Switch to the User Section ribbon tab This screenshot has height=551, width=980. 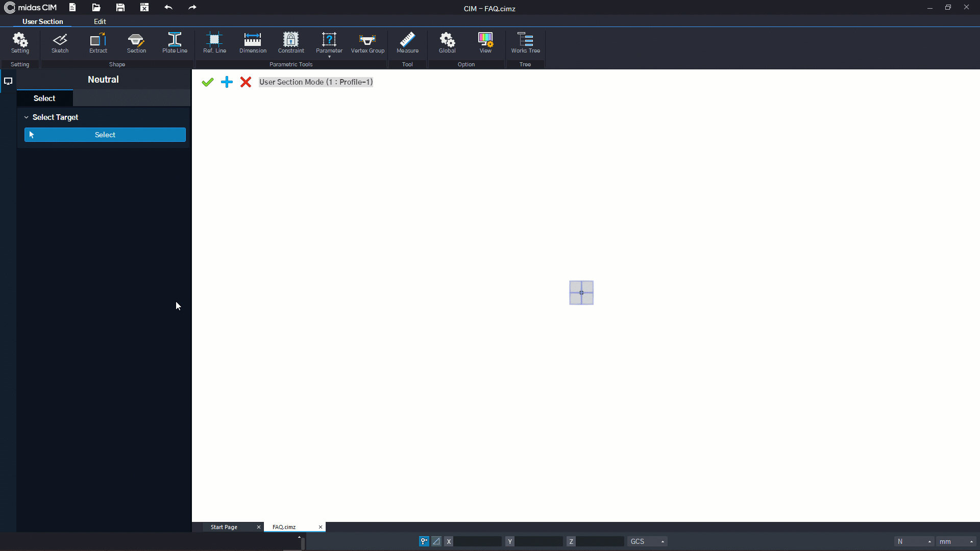point(43,21)
